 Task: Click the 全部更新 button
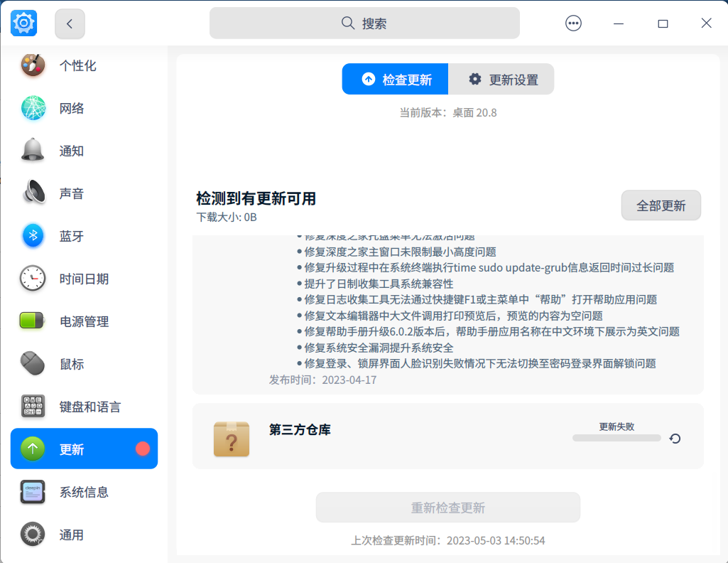(661, 205)
